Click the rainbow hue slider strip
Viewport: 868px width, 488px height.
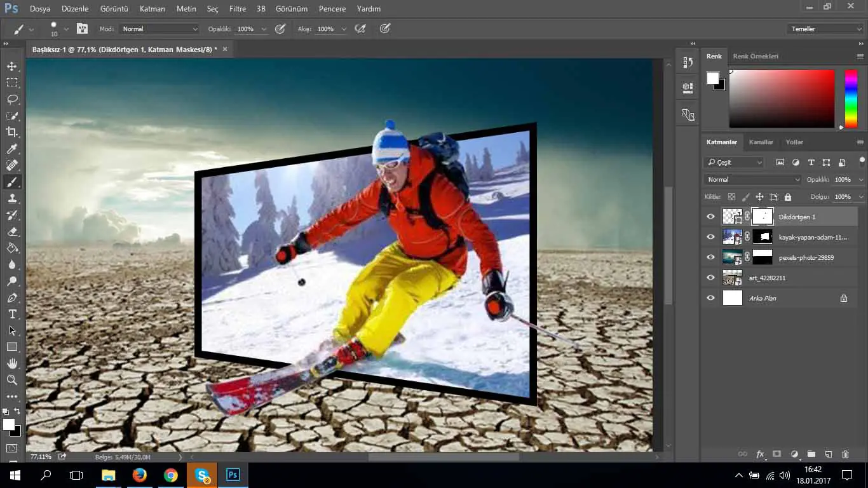(850, 98)
